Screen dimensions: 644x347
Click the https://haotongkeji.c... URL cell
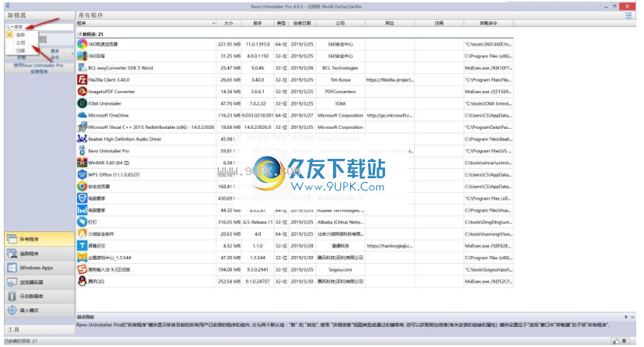pyautogui.click(x=389, y=246)
